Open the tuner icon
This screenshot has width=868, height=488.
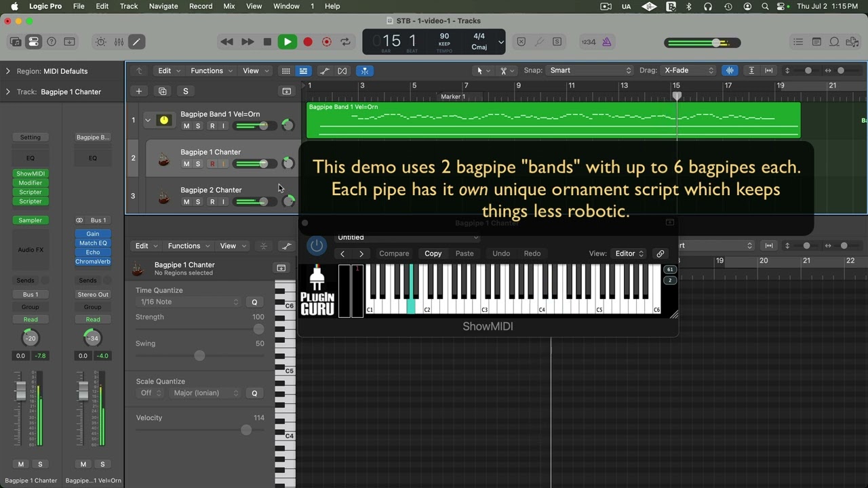coord(539,42)
